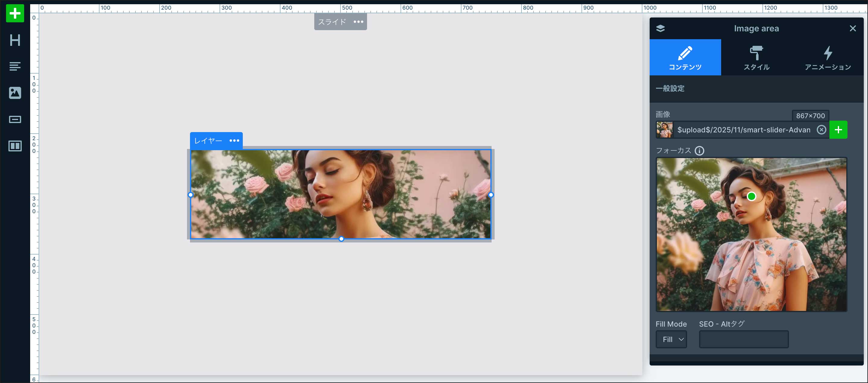Open the Fill Mode dropdown
The width and height of the screenshot is (868, 383).
click(671, 339)
